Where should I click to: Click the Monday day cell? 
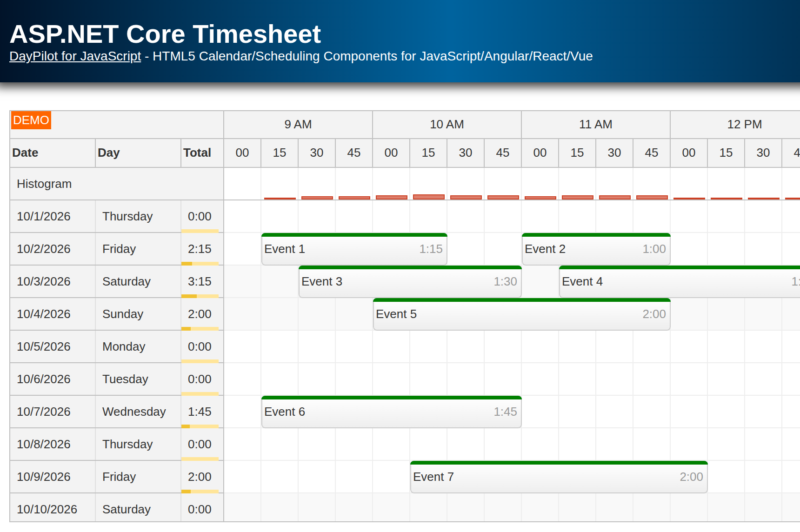coord(138,346)
